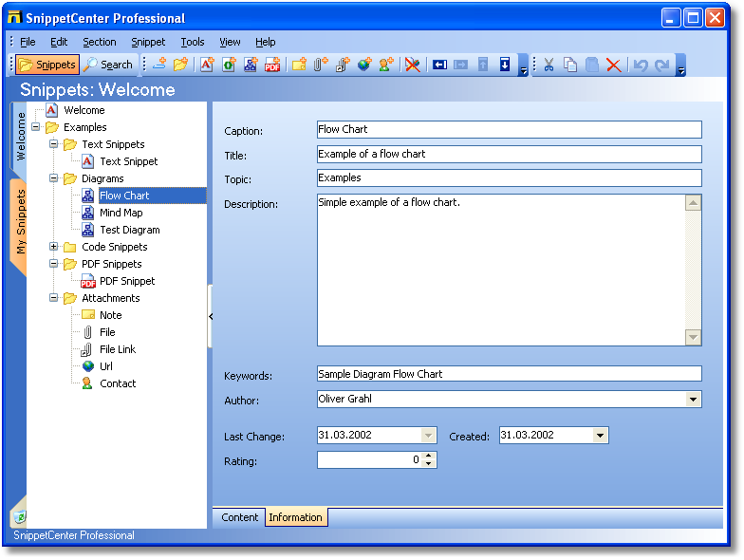Collapse the tree panel using splitter arrow
744x560 pixels.
pyautogui.click(x=211, y=316)
